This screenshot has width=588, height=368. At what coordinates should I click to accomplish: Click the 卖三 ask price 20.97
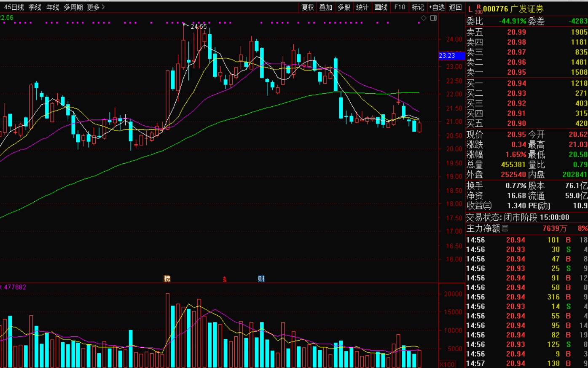pos(516,52)
